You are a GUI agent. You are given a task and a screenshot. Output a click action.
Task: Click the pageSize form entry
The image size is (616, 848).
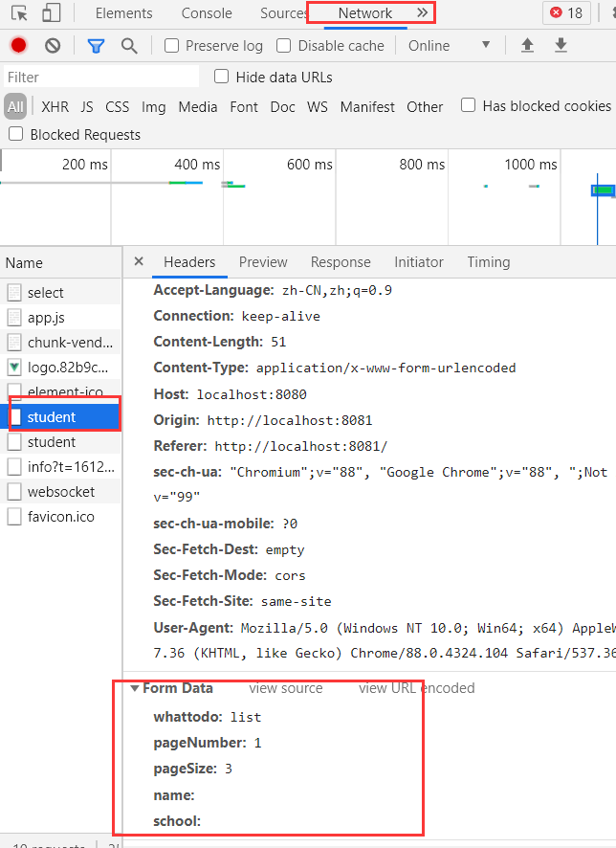point(193,770)
